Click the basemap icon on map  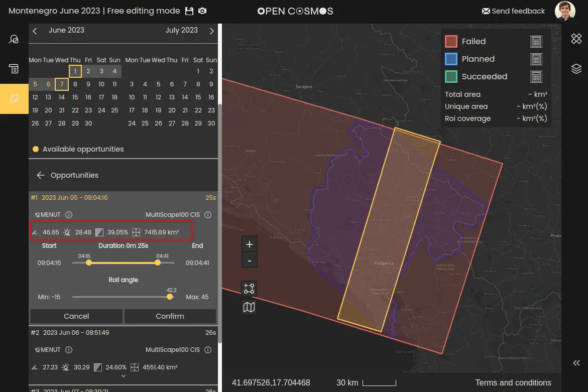click(x=249, y=307)
